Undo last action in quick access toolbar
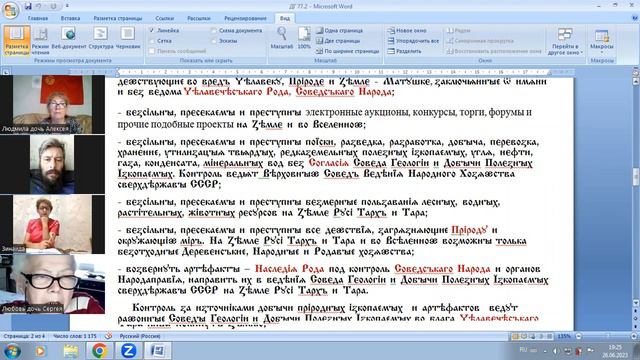The width and height of the screenshot is (640, 360). pyautogui.click(x=39, y=6)
